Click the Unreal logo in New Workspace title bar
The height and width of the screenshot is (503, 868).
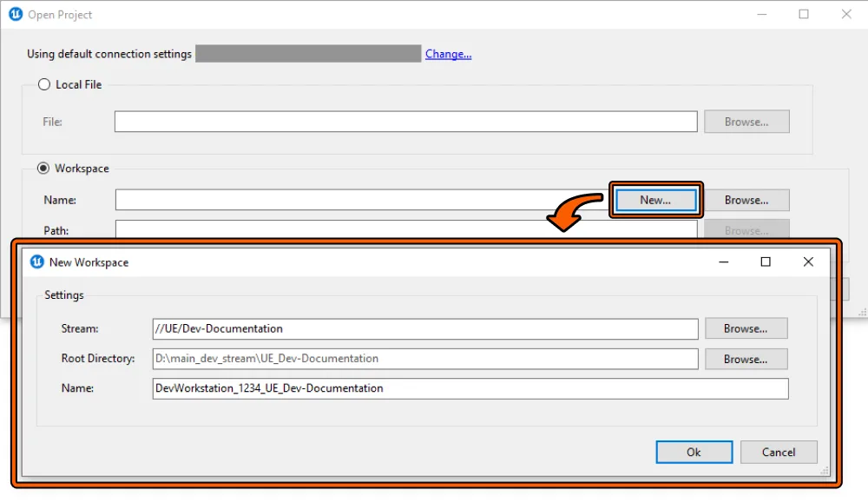pos(36,261)
